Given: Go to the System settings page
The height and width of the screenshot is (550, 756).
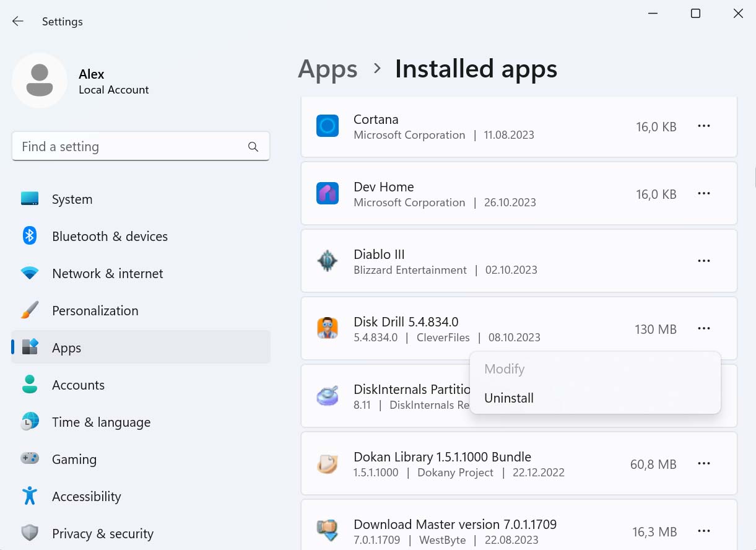Looking at the screenshot, I should click(x=141, y=199).
